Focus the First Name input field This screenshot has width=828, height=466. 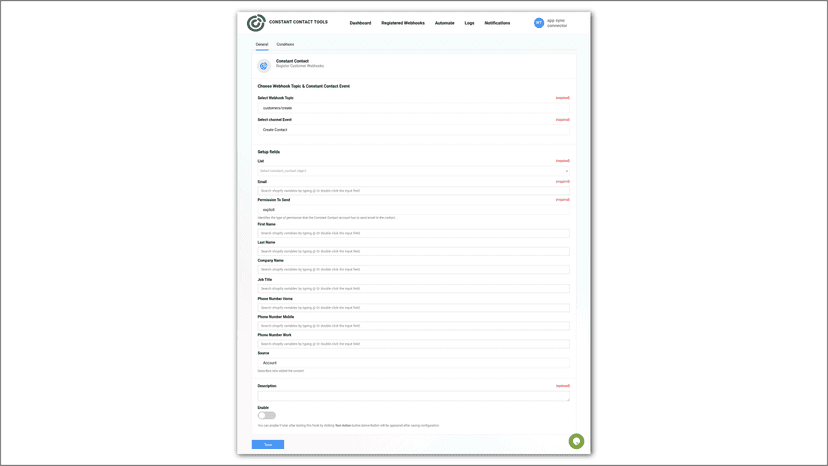413,233
